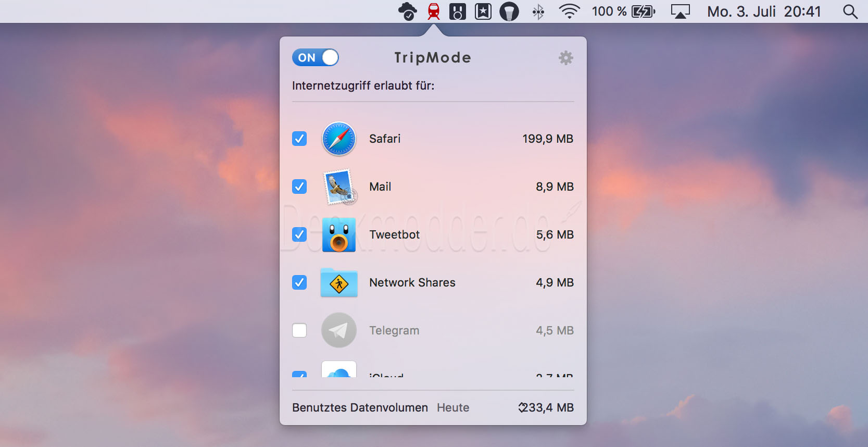This screenshot has height=447, width=868.
Task: Click the Mail label text
Action: [380, 187]
